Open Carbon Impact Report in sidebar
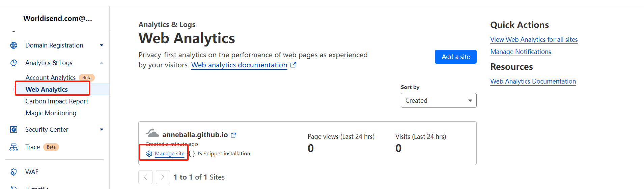The height and width of the screenshot is (189, 644). click(x=57, y=101)
